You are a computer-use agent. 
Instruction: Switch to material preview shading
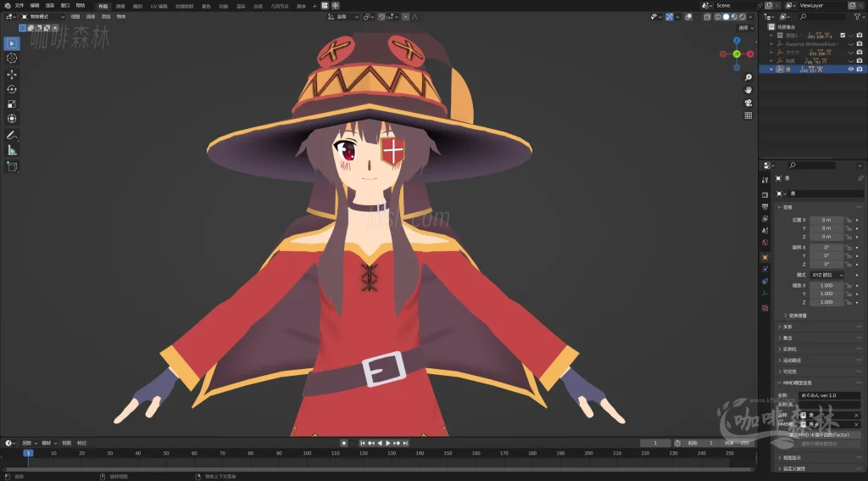(735, 17)
